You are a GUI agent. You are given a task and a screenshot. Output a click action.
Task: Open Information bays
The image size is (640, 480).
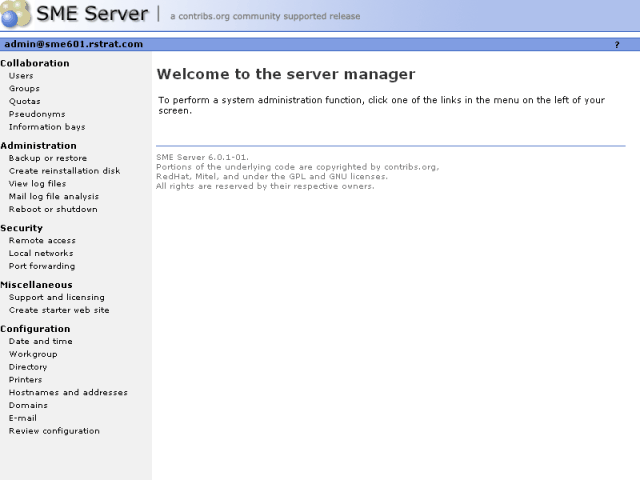click(x=47, y=127)
